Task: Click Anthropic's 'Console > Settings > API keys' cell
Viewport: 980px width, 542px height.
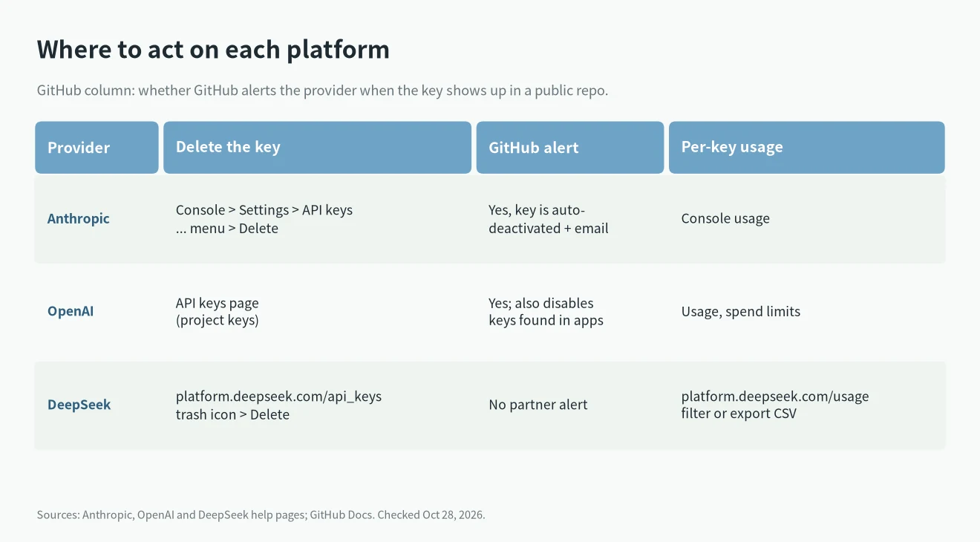Action: tap(264, 219)
